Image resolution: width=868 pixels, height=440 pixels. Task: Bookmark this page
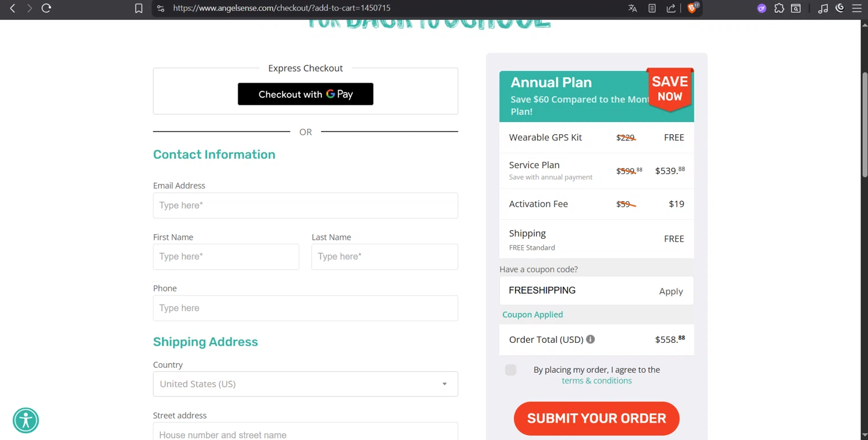pos(139,8)
